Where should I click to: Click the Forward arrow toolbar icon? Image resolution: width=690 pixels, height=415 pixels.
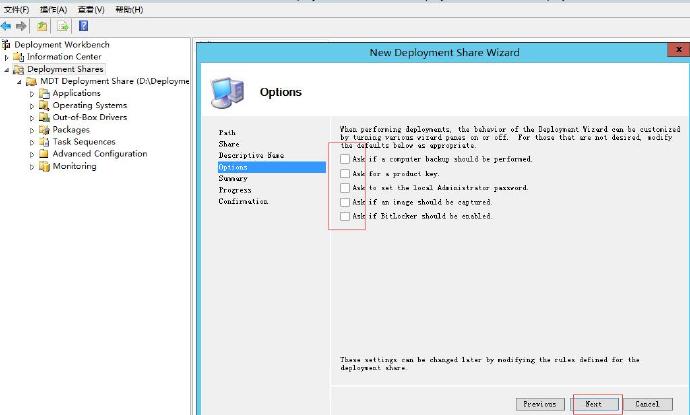click(21, 26)
